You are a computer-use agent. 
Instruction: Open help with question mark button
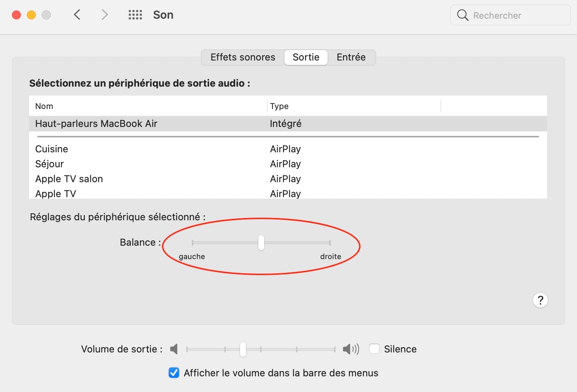coord(540,300)
